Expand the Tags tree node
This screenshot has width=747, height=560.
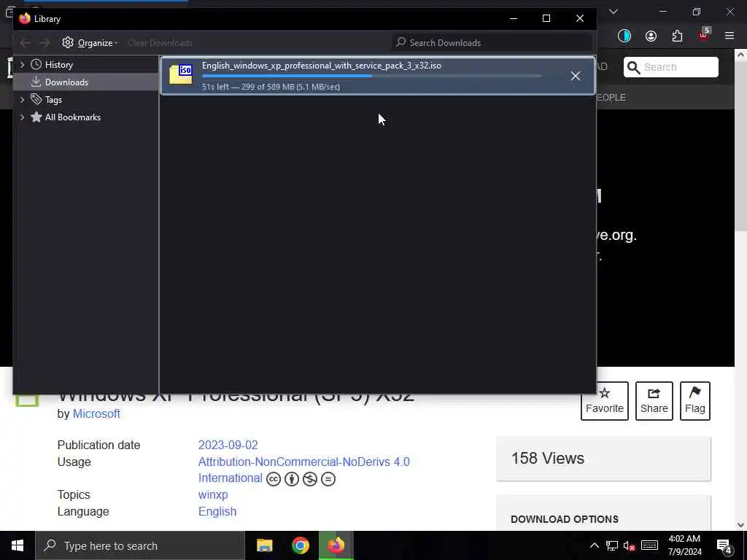[x=22, y=99]
